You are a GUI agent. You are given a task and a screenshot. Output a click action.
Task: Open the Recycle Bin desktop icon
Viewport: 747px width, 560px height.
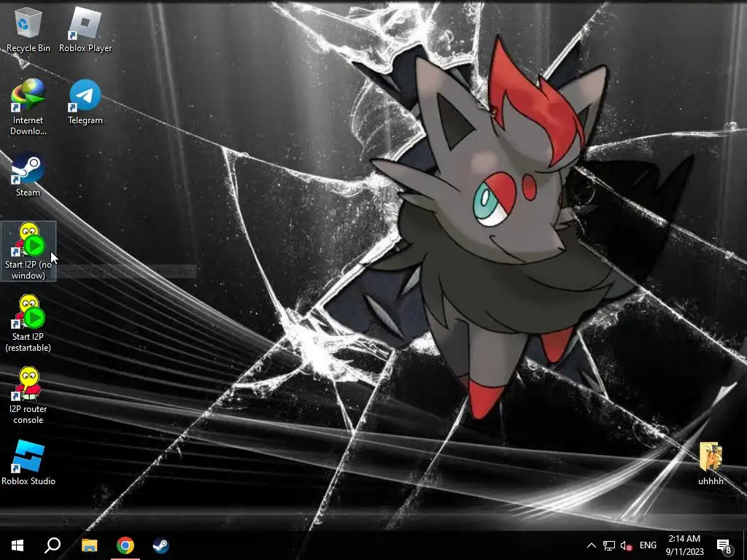tap(28, 29)
